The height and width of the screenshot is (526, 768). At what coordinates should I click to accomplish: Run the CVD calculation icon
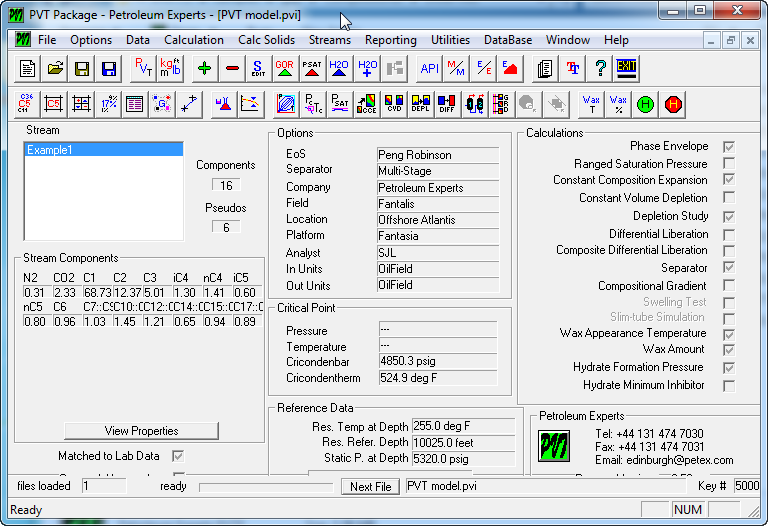pyautogui.click(x=394, y=104)
